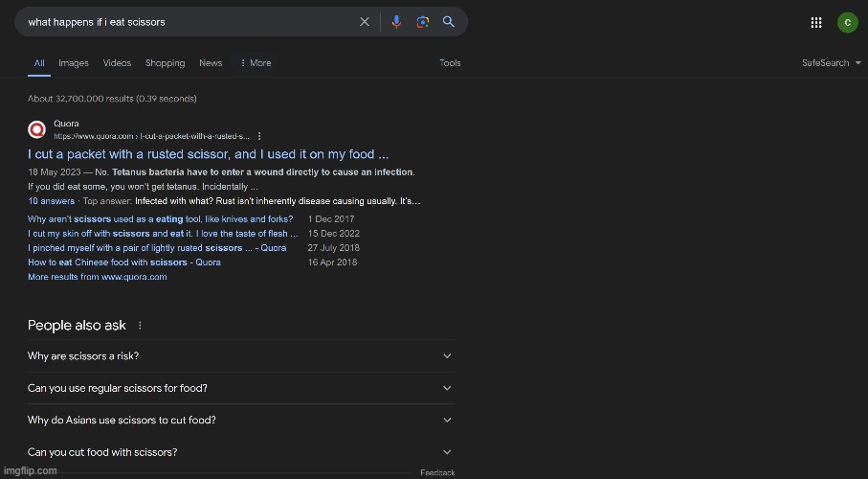The height and width of the screenshot is (479, 868).
Task: Open the Google apps grid
Action: pos(816,22)
